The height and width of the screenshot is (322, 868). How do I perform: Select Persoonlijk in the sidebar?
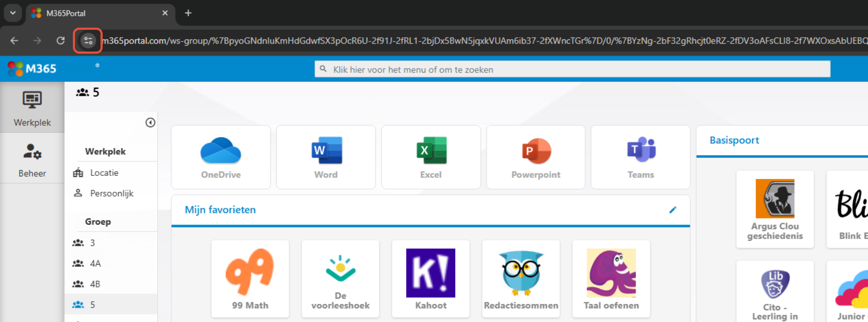click(111, 193)
